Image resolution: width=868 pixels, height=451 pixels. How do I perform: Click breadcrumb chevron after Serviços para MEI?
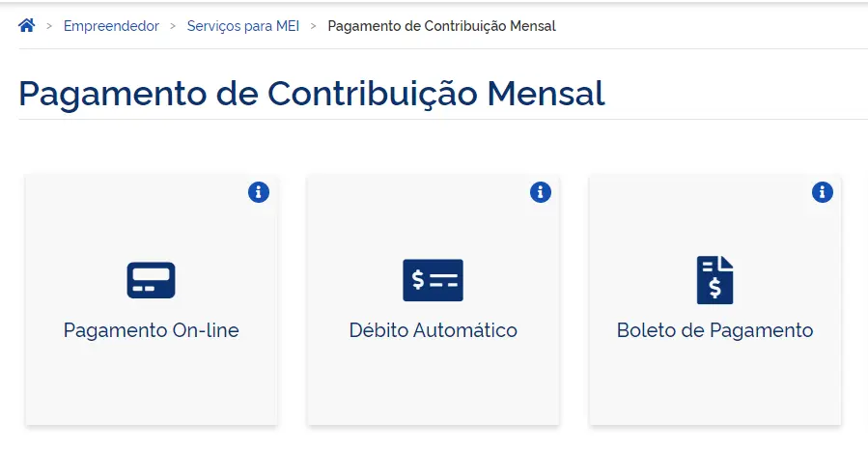coord(313,26)
